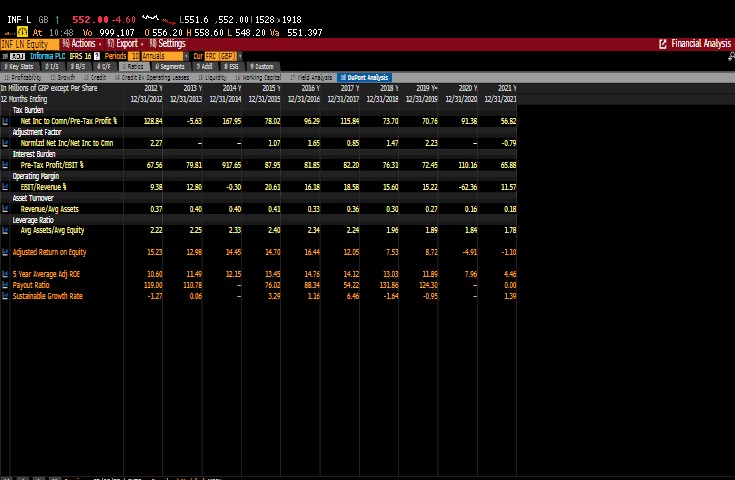Click the IFRS 16 help question-mark box
735x480 pixels.
click(x=97, y=56)
